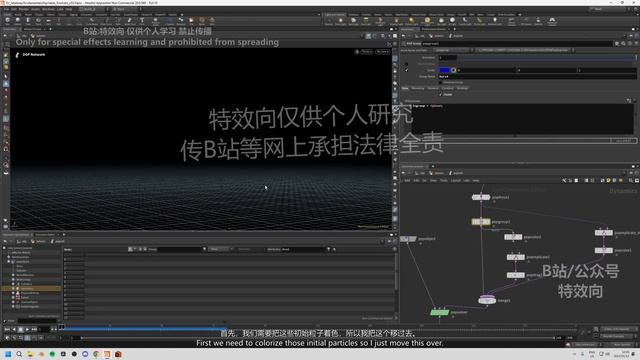640x360 pixels.
Task: Toggle the Enable checkbox in Rule tab
Action: pos(440,94)
